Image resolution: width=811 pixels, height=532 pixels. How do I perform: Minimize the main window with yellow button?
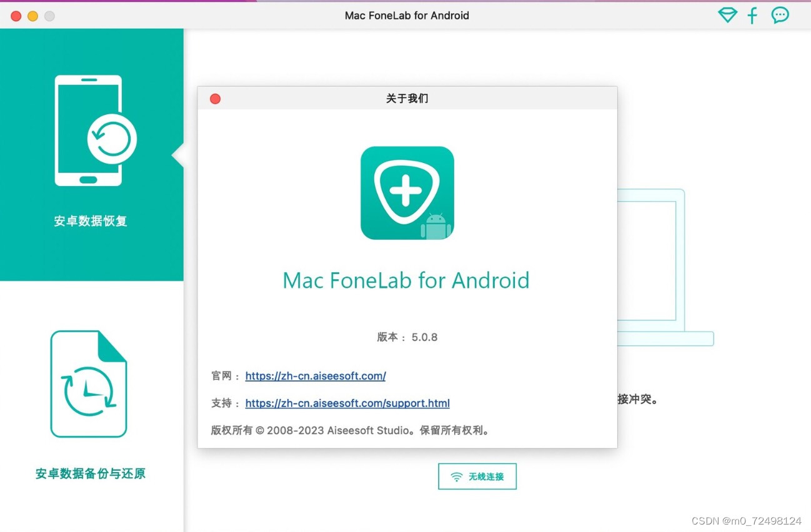coord(32,16)
